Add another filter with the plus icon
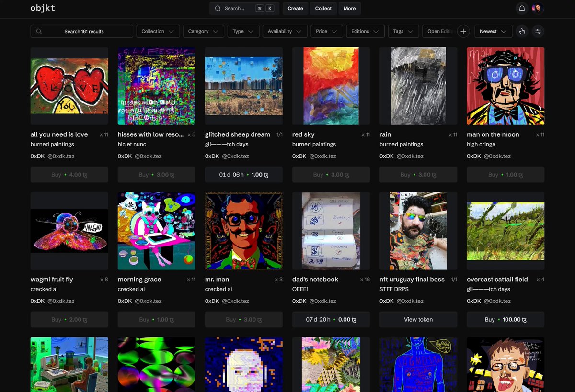Screen dimensions: 575x392 pos(463,31)
